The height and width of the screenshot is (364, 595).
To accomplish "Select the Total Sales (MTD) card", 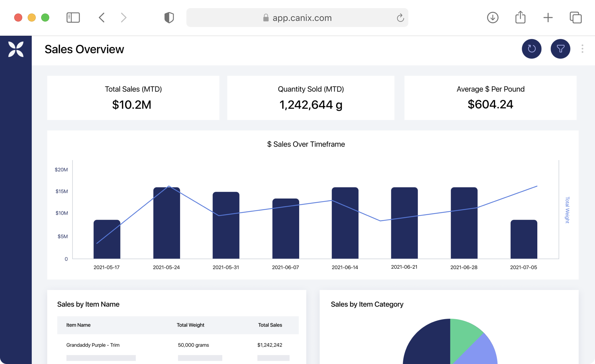I will [133, 98].
